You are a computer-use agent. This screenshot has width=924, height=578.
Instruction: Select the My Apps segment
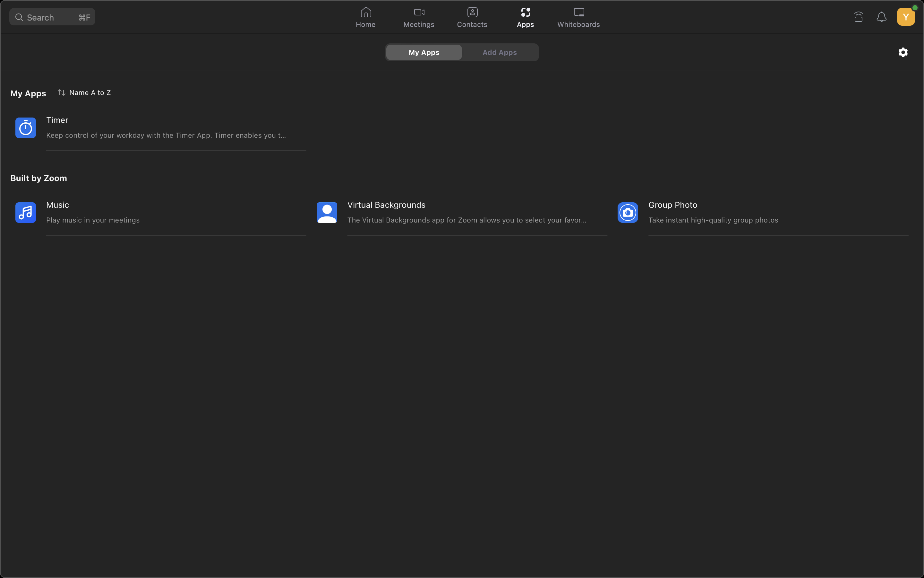424,52
